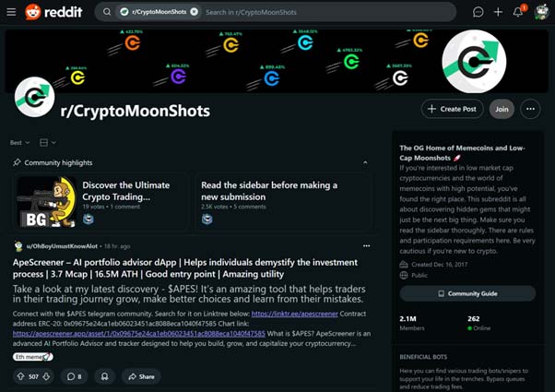555x392 pixels.
Task: Click the plus create icon in header
Action: (498, 12)
